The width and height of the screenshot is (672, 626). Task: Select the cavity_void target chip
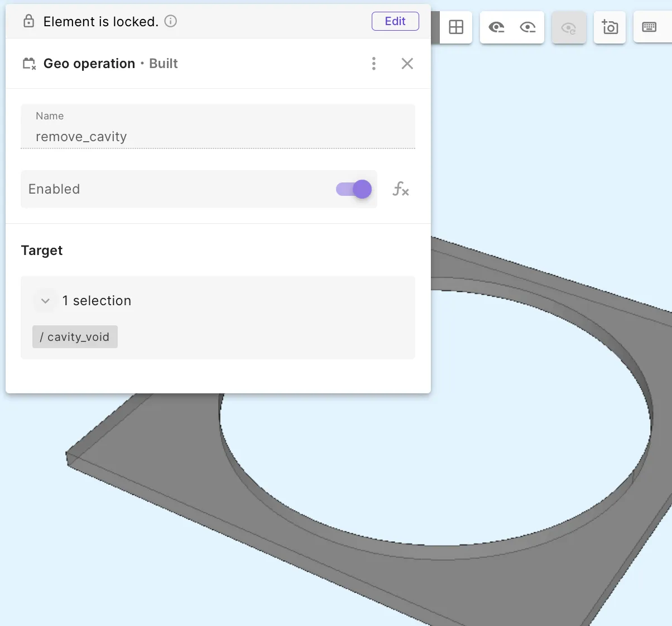click(75, 337)
